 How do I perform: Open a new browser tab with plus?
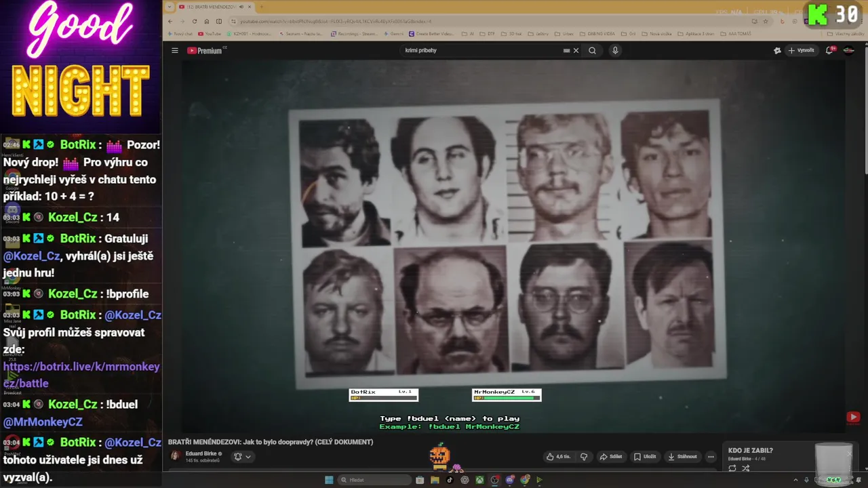pos(262,7)
